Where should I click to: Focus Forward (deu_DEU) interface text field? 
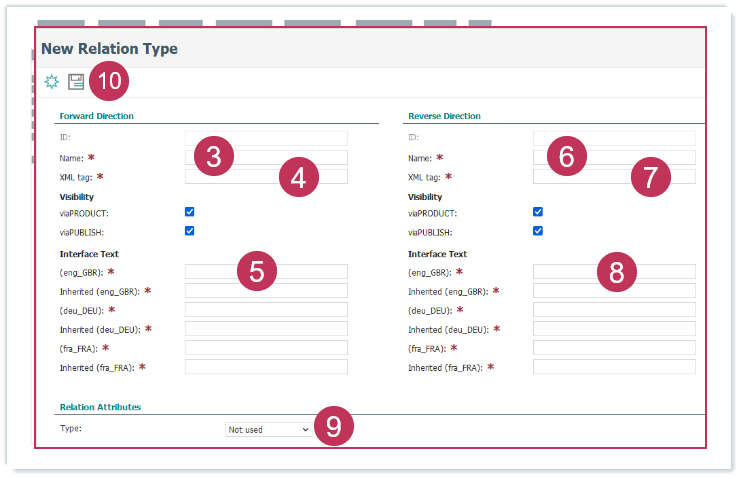pos(266,310)
